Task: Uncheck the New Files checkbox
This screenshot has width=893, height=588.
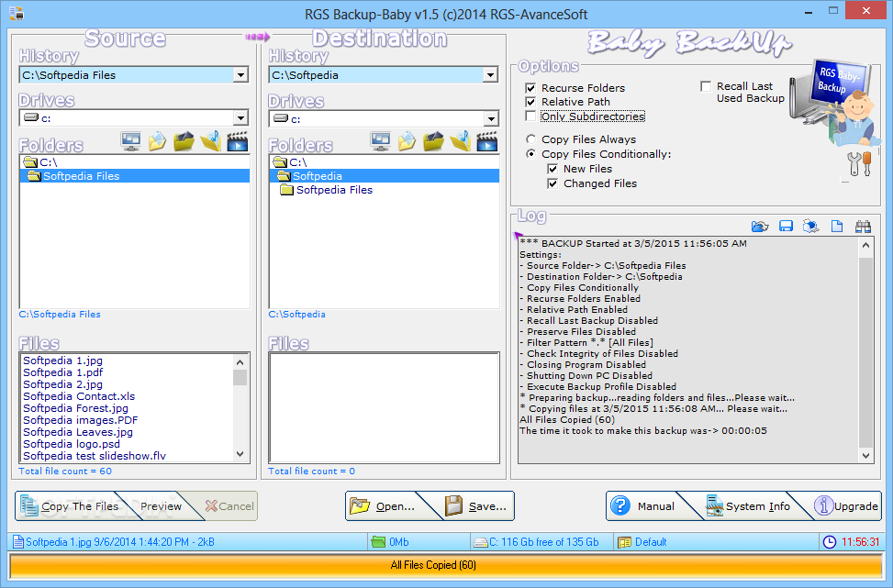Action: [x=552, y=169]
